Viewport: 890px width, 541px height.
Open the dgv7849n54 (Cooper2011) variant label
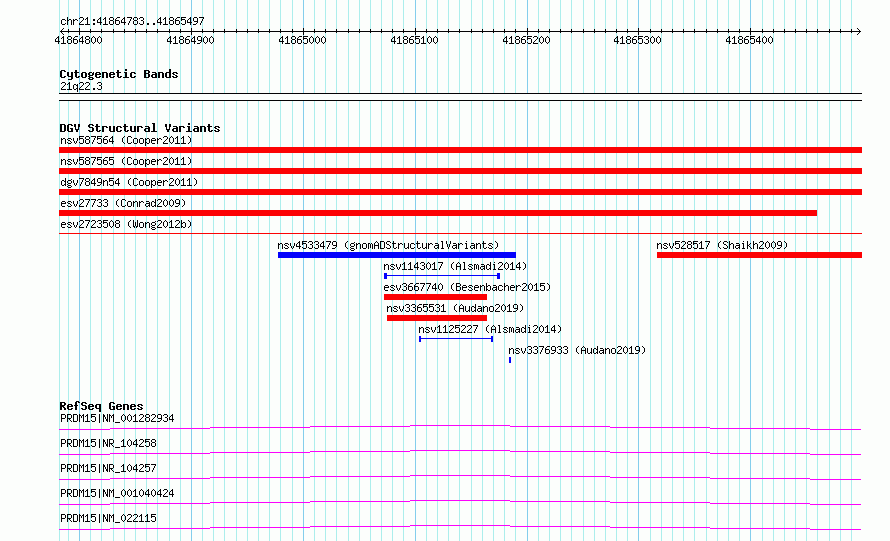(129, 182)
